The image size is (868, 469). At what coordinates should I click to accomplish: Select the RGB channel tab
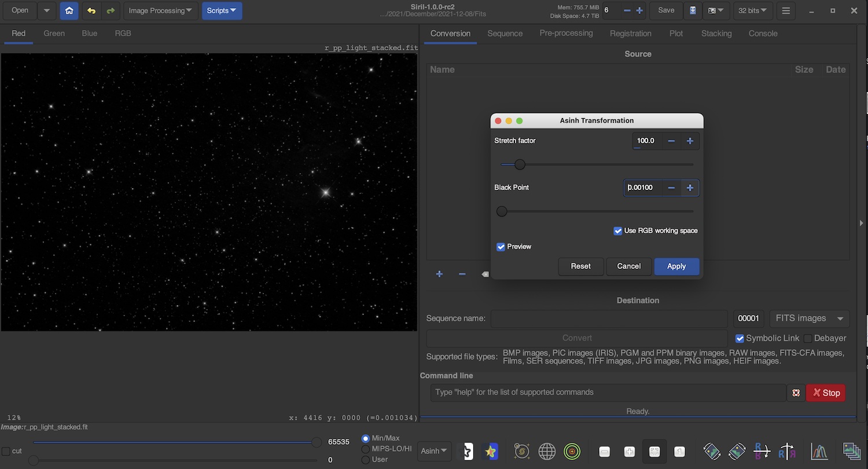coord(123,34)
